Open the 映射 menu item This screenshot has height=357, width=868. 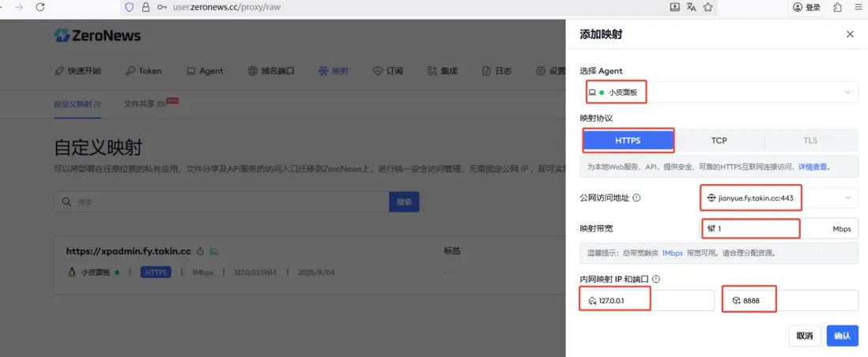pos(334,71)
